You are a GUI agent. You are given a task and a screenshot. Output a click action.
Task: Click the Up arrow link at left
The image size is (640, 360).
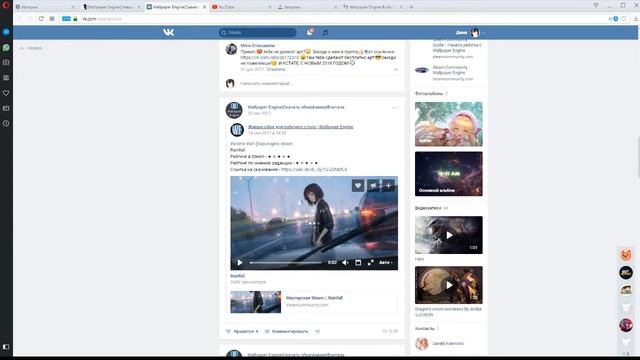click(31, 48)
